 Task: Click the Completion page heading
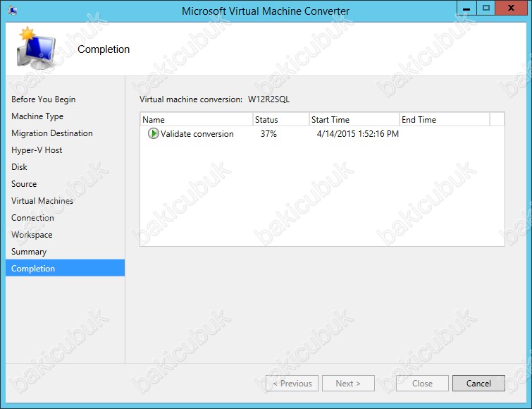pos(104,49)
